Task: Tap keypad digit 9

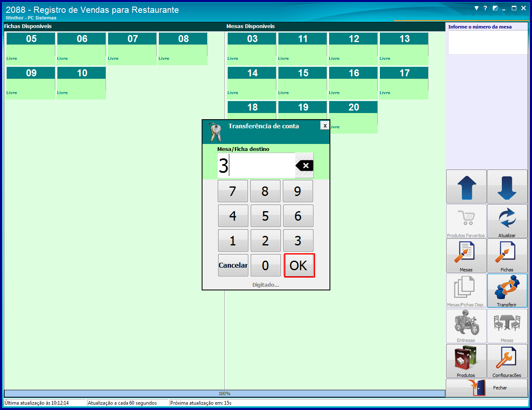Action: pyautogui.click(x=298, y=191)
